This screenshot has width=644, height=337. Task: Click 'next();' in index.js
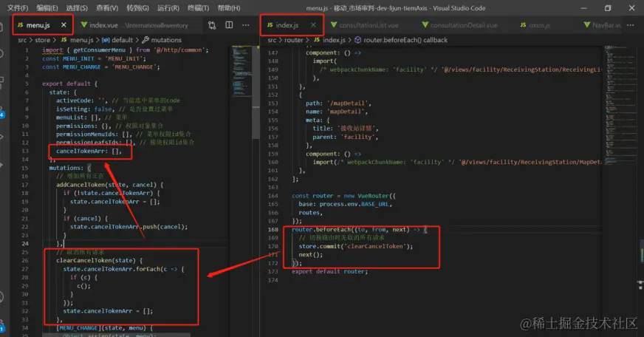310,254
